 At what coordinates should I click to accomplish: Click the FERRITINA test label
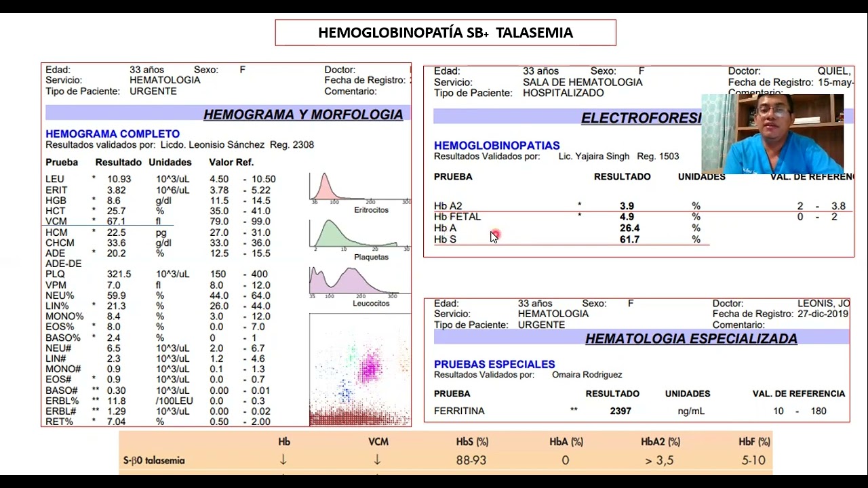(x=459, y=411)
